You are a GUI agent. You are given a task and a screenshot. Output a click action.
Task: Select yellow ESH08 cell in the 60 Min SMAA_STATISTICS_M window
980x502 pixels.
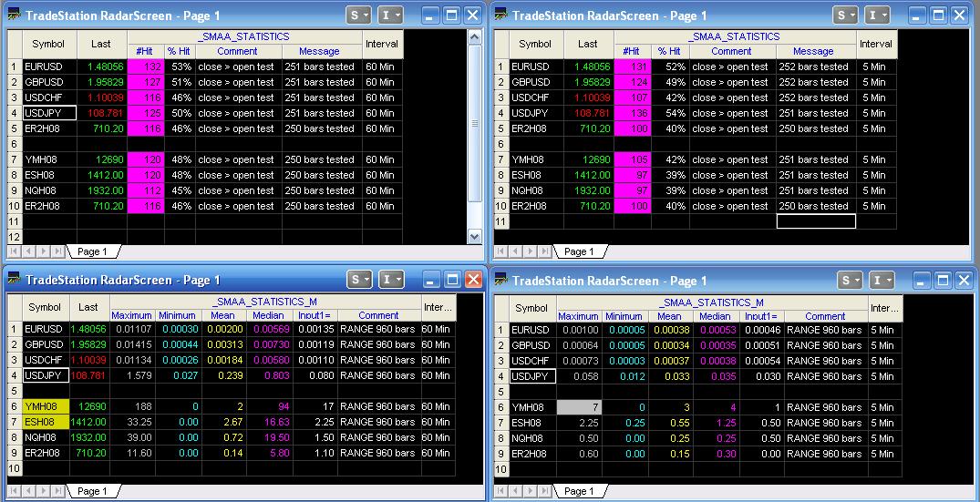point(46,422)
